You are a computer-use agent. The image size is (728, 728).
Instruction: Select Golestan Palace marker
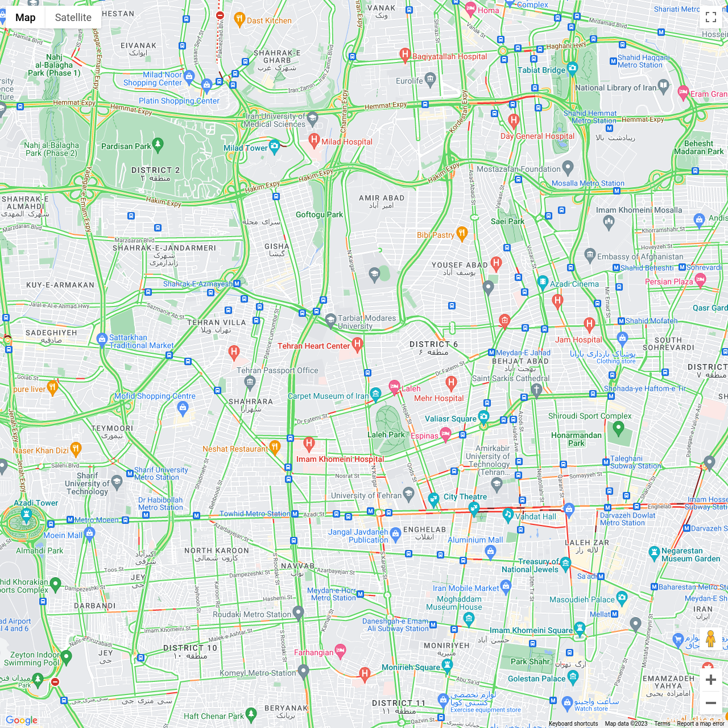click(x=573, y=676)
